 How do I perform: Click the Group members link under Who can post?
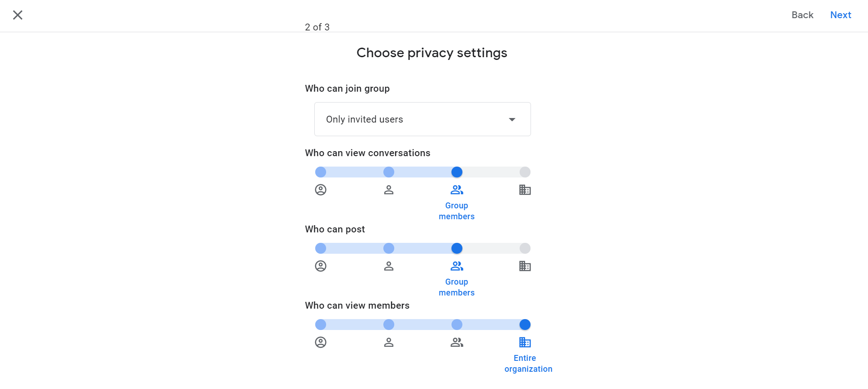coord(456,287)
